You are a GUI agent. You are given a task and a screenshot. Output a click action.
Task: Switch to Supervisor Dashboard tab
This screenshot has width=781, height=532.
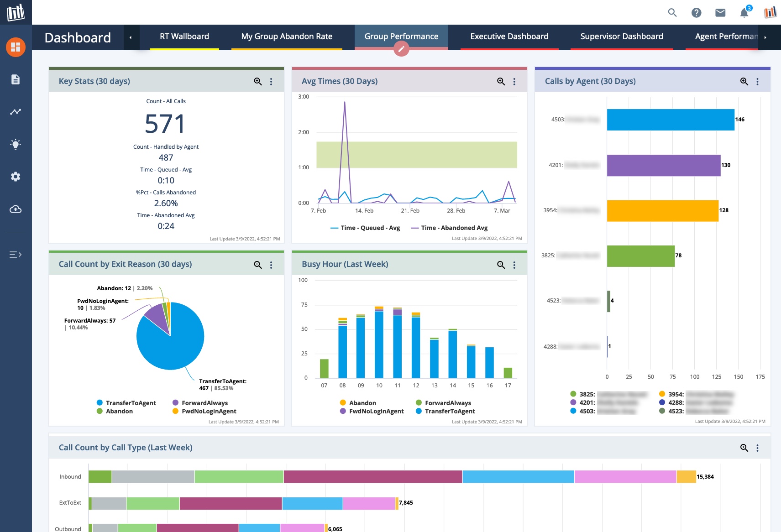point(622,37)
